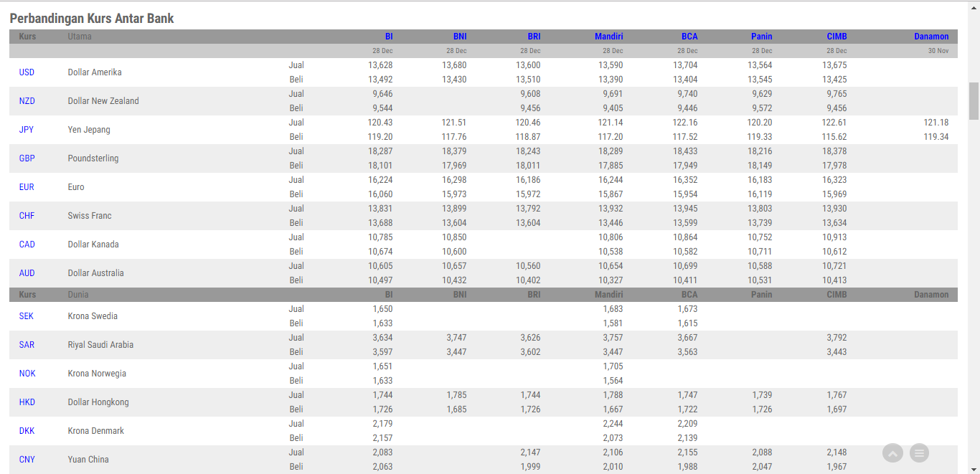Screen dimensions: 980x474
Task: Select SEK Mandiri sell rate 1,683
Action: click(x=613, y=309)
